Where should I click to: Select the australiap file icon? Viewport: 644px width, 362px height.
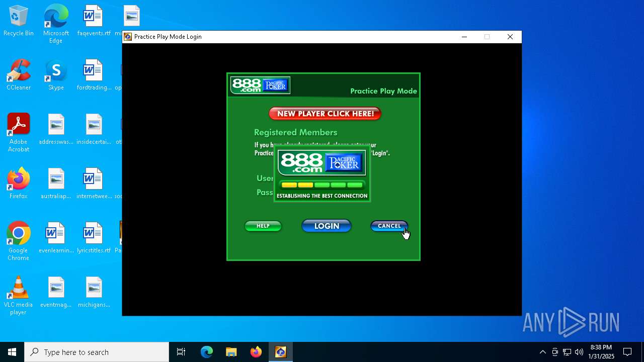(x=56, y=184)
